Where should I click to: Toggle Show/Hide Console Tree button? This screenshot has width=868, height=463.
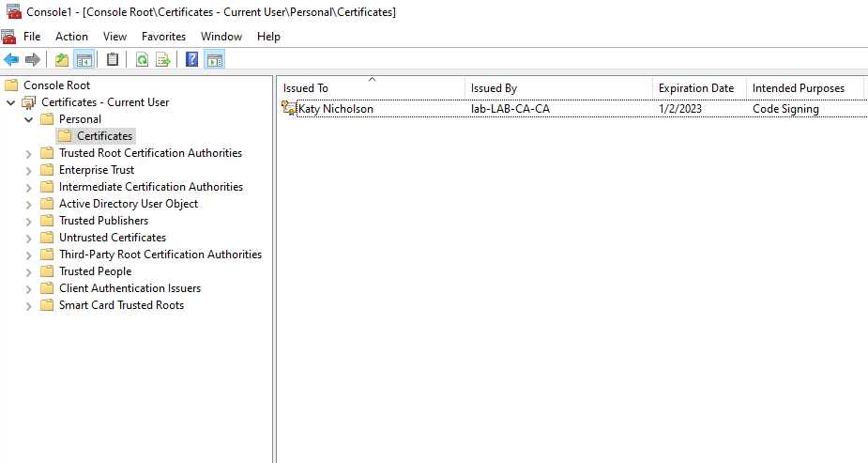click(84, 60)
